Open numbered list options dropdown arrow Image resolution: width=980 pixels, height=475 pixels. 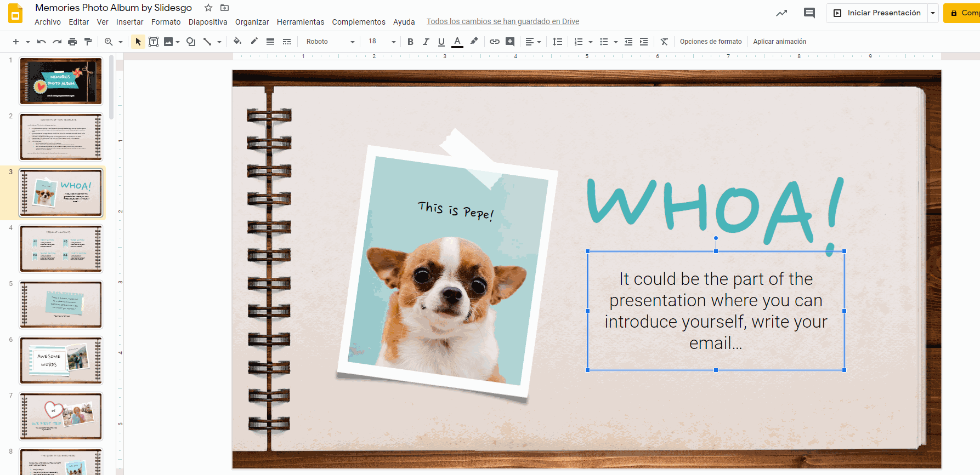(x=591, y=42)
